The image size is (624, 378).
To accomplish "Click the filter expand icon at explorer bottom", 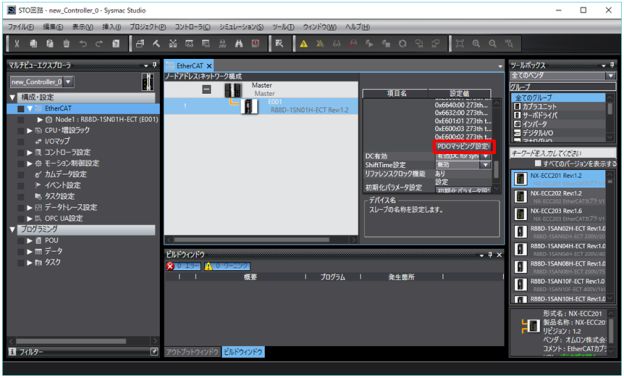I will click(x=154, y=352).
